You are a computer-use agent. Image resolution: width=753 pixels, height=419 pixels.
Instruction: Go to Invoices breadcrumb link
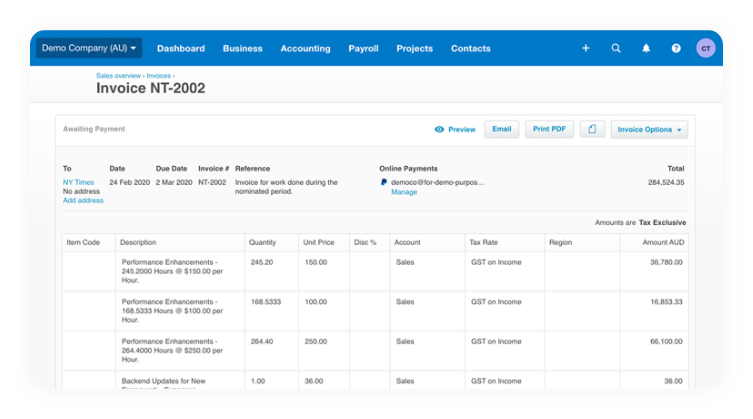pos(158,76)
